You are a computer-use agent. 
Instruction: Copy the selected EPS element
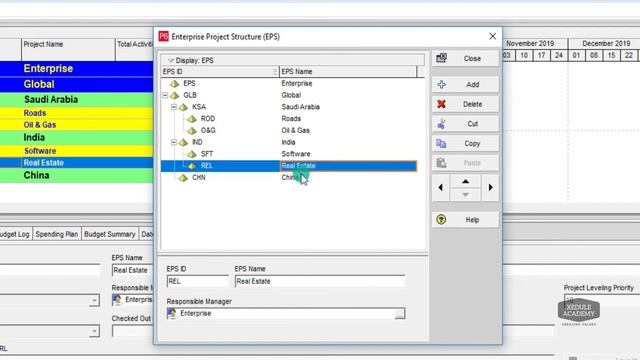point(465,143)
